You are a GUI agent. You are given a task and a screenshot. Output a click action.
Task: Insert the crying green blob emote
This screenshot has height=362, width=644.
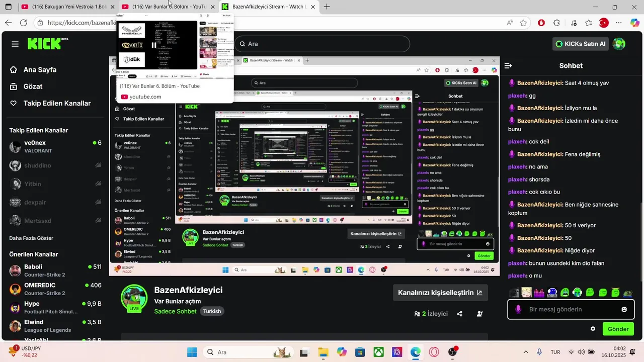[x=565, y=292]
